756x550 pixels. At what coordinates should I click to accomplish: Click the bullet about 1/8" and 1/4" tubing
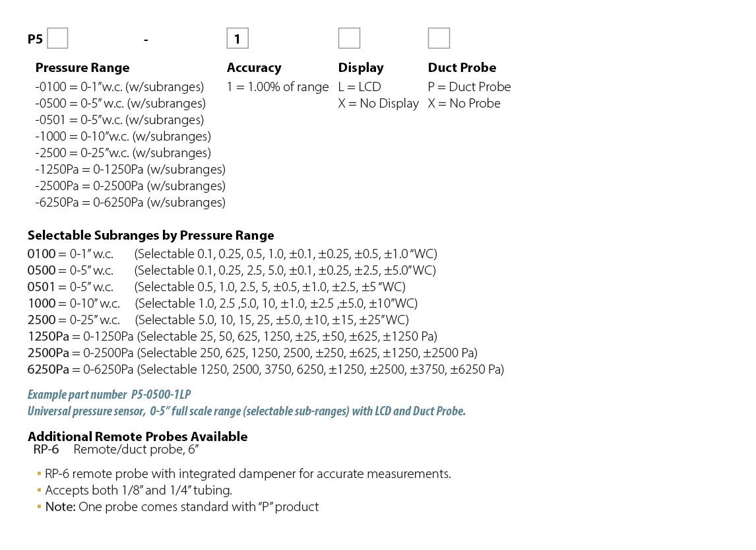[x=139, y=490]
